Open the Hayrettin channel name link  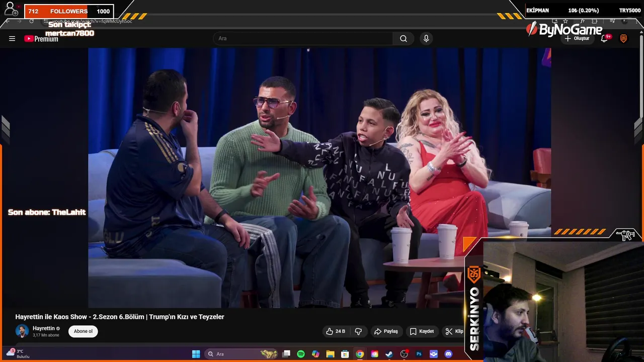(x=44, y=328)
